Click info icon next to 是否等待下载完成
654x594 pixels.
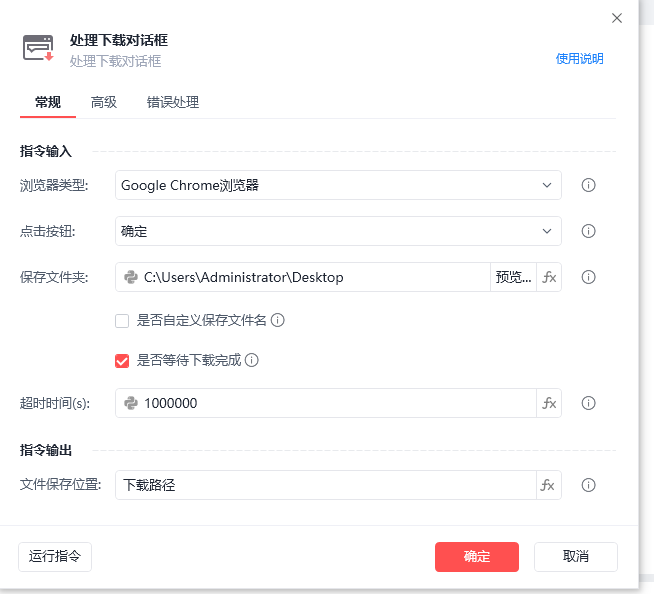tap(252, 360)
